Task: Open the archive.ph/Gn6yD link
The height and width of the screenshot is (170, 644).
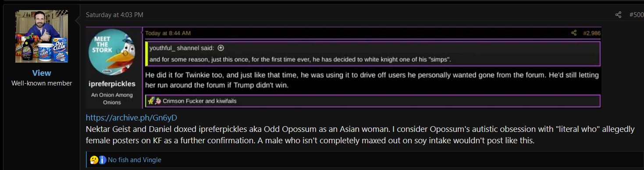Action: 131,117
